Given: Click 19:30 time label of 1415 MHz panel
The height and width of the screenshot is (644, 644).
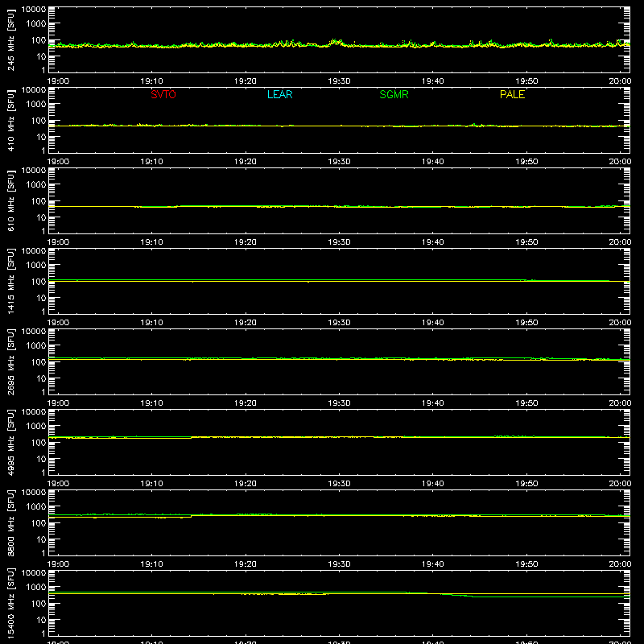Looking at the screenshot, I should pyautogui.click(x=339, y=323).
